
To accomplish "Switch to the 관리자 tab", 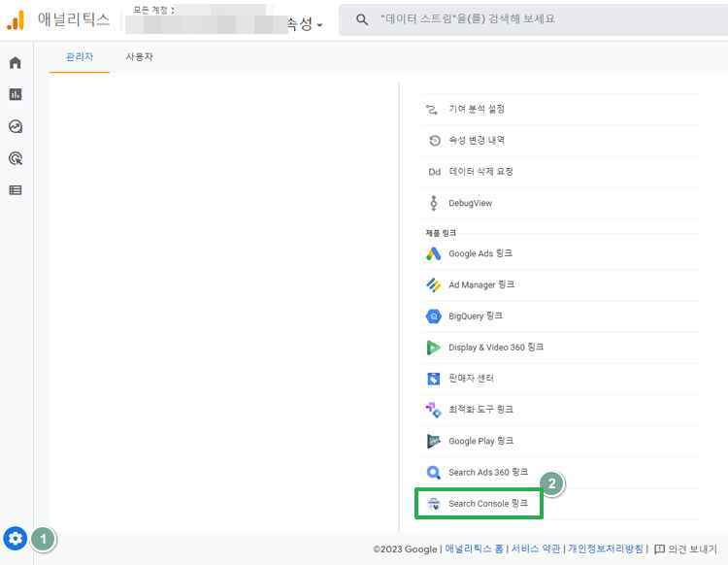I will click(80, 57).
